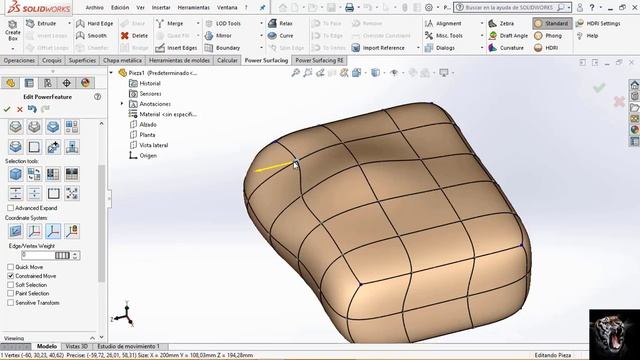640x360 pixels.
Task: Open the Extrude dropdown arrow
Action: (69, 24)
